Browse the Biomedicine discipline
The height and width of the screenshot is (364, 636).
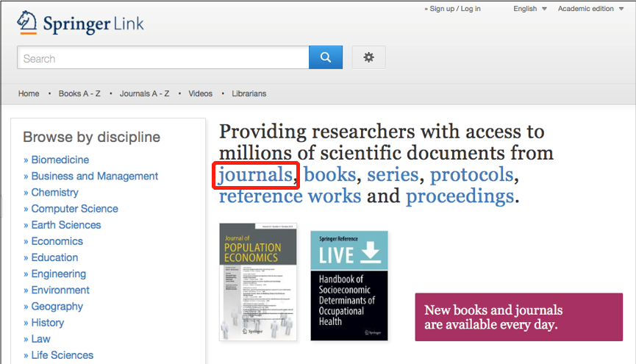point(60,160)
